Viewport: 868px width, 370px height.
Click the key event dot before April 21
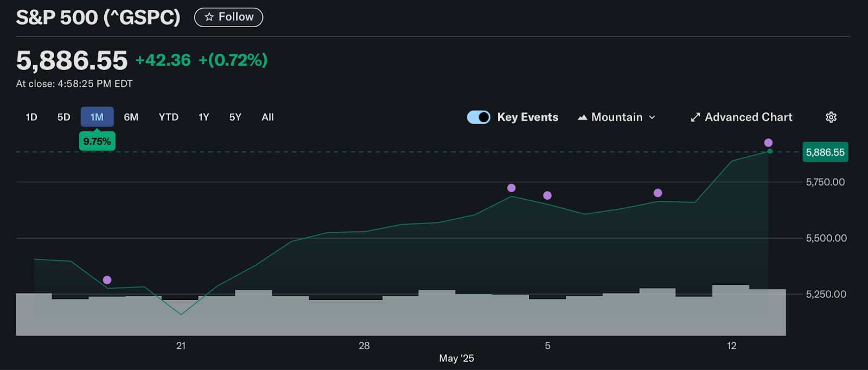pyautogui.click(x=107, y=280)
